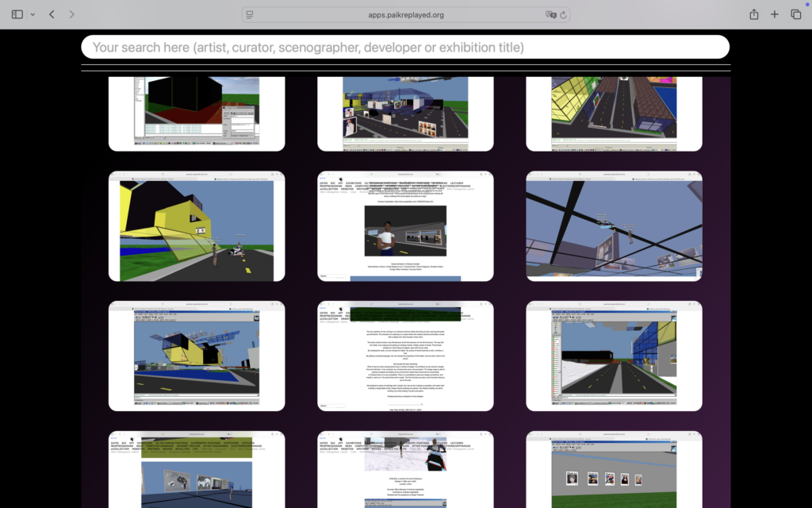Image resolution: width=812 pixels, height=508 pixels.
Task: Show the tab overview
Action: pyautogui.click(x=795, y=14)
